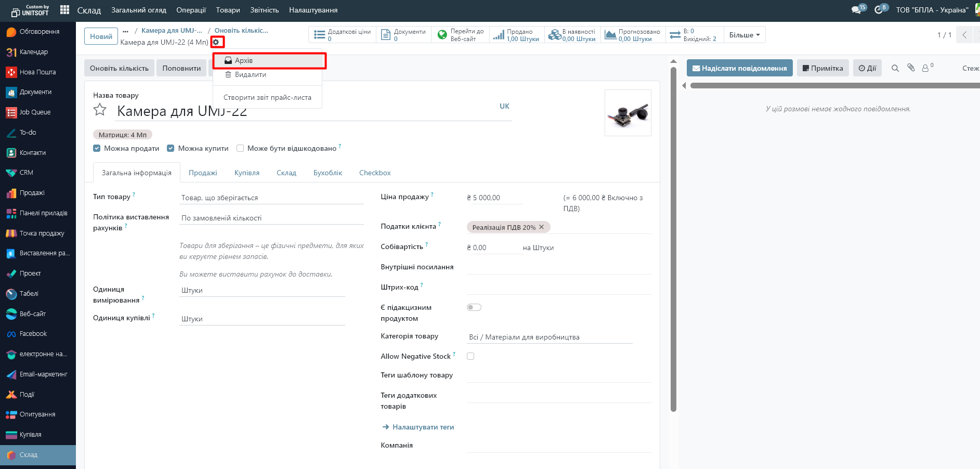Screen dimensions: 980x469
Task: Open the CRM app from sidebar
Action: [x=26, y=173]
